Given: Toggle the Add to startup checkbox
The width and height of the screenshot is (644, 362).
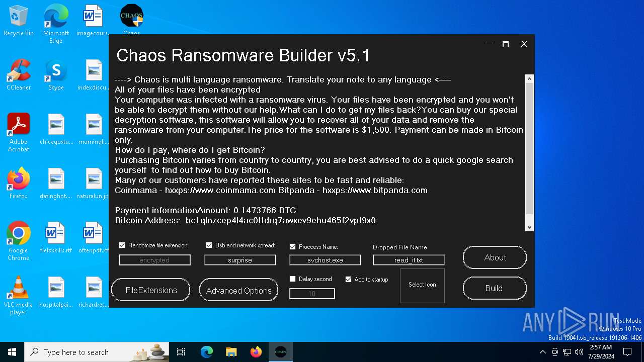Looking at the screenshot, I should point(348,279).
